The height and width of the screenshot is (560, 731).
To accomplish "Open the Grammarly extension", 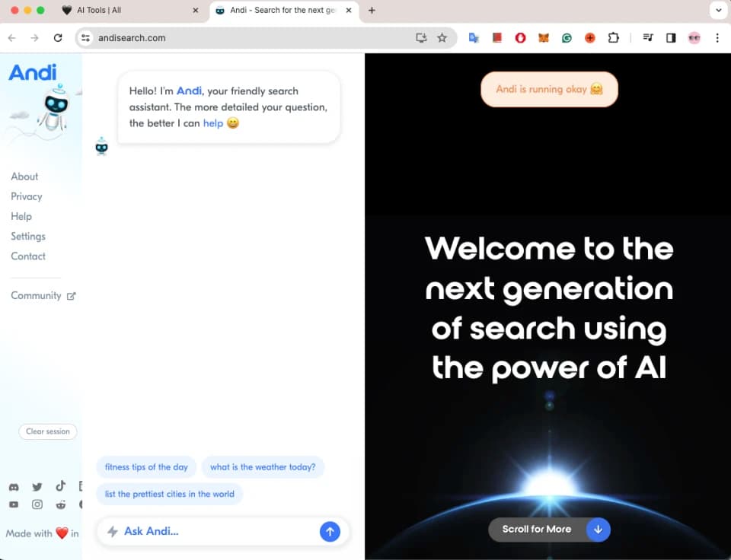I will tap(567, 38).
